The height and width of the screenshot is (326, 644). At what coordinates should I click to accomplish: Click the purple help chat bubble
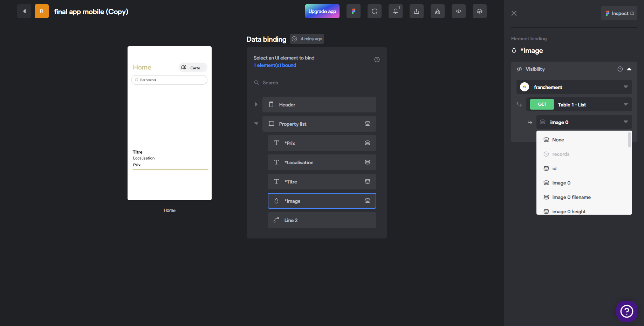(x=627, y=311)
